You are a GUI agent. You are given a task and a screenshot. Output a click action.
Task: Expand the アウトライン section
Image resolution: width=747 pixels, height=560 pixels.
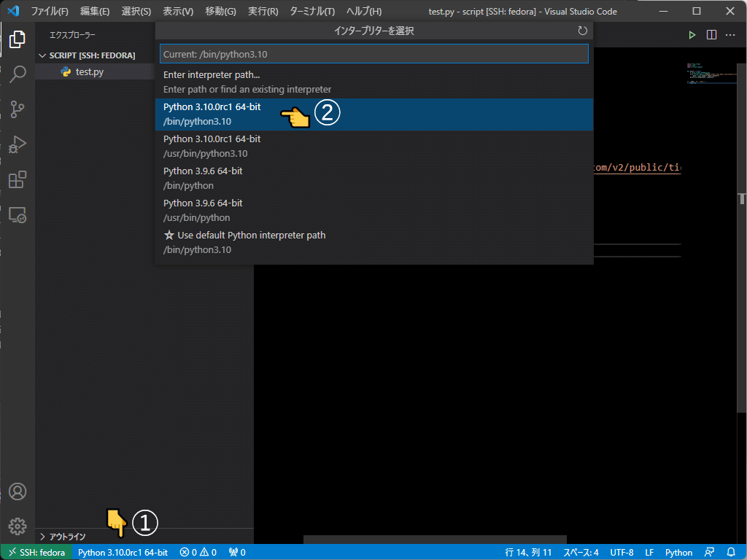66,537
